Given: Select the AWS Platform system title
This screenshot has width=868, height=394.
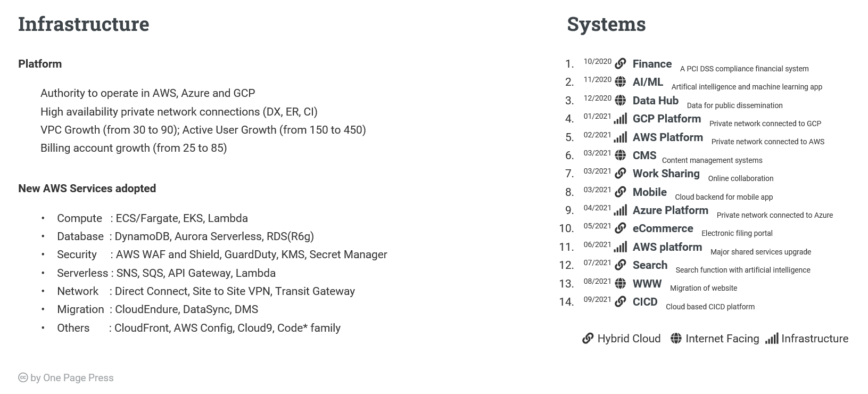Looking at the screenshot, I should (667, 137).
